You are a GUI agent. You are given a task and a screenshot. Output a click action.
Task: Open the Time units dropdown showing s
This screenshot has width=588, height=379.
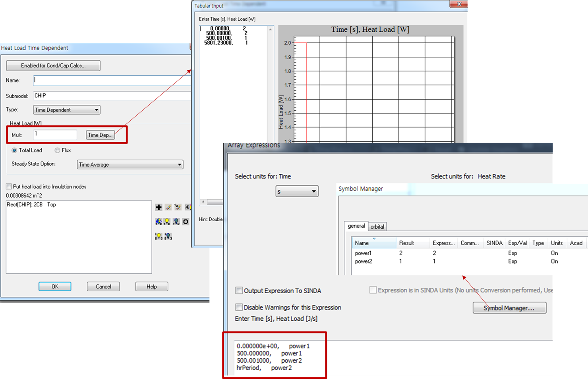tap(297, 191)
